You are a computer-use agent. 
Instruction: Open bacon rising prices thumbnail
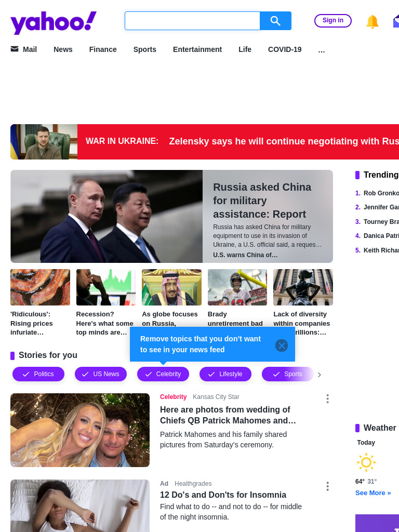[x=40, y=287]
